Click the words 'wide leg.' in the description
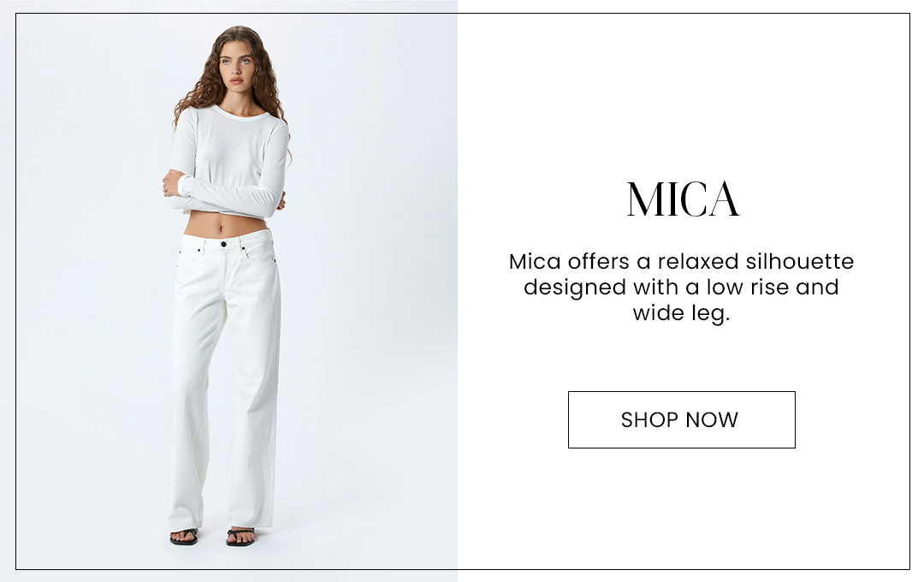The image size is (924, 582). click(x=681, y=313)
